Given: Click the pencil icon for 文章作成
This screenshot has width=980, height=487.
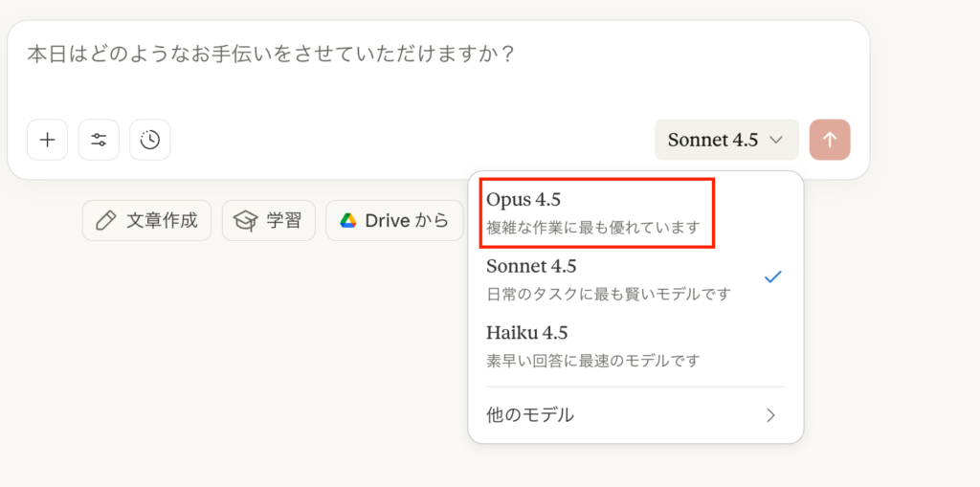Looking at the screenshot, I should tap(106, 221).
